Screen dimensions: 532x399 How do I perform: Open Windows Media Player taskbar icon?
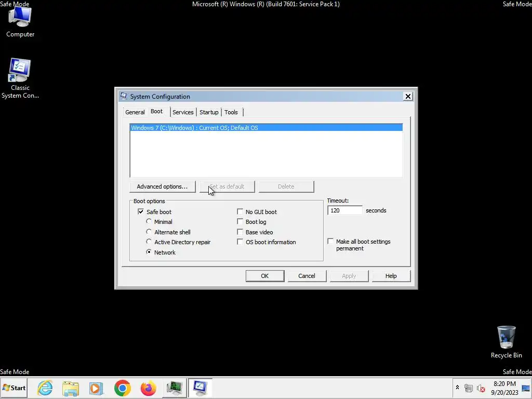pyautogui.click(x=96, y=388)
